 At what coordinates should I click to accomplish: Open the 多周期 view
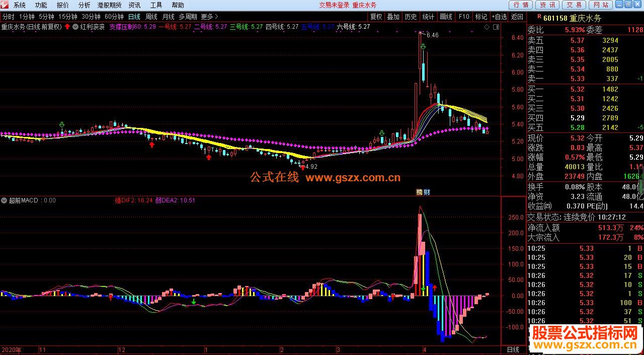pos(188,16)
